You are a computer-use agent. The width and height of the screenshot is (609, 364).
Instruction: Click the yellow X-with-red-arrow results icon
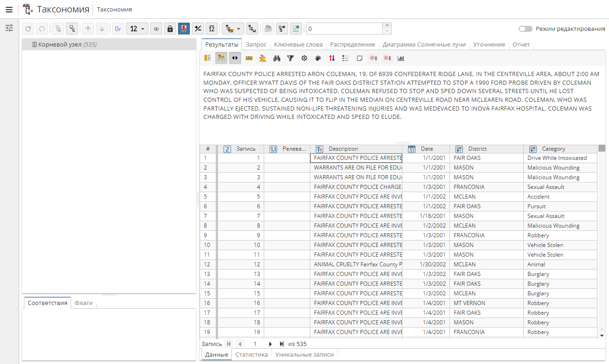point(263,58)
